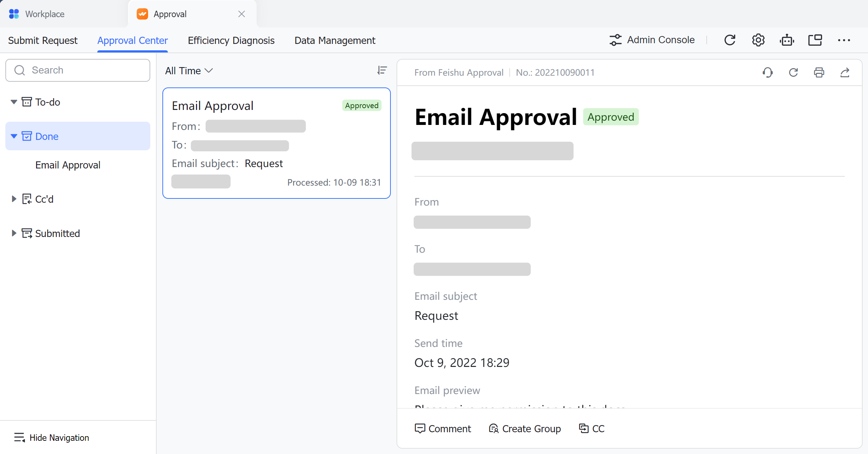Open the more options ellipsis icon
Screen dimensions: 868x454
844,40
